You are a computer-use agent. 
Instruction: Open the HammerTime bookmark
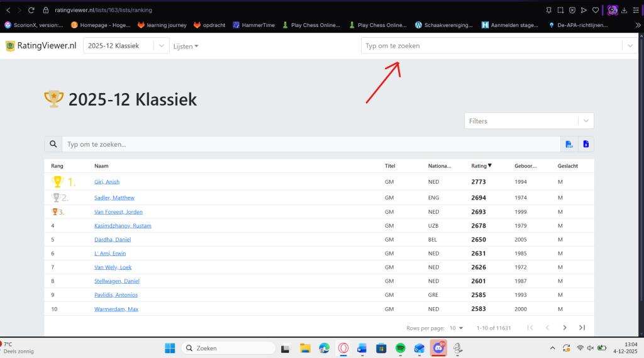tap(254, 25)
